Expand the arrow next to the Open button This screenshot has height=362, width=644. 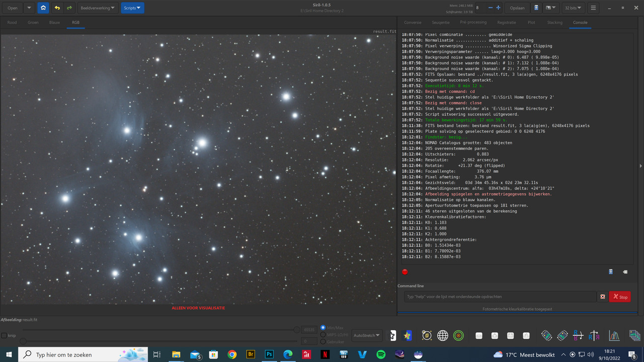point(29,8)
